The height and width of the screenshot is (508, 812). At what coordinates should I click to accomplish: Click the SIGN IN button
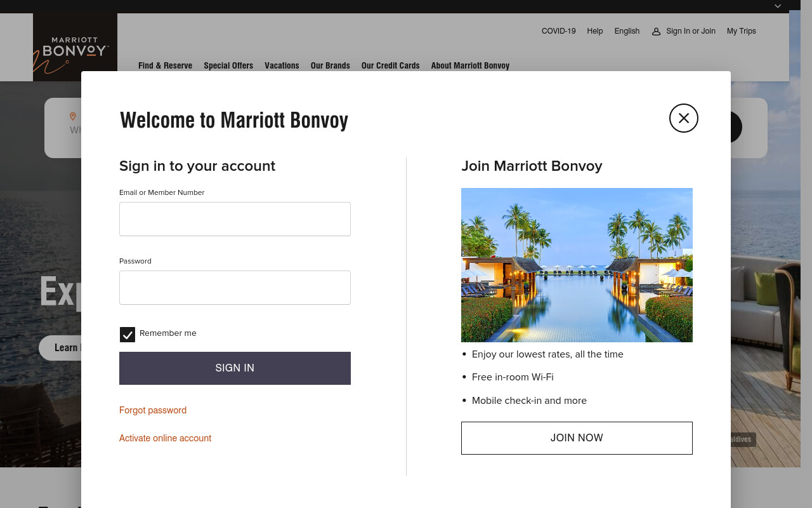(235, 368)
